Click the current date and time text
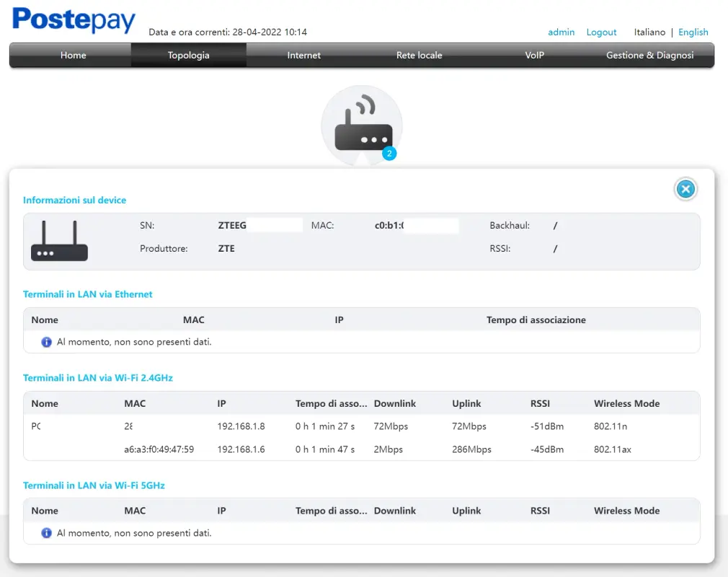 tap(228, 32)
